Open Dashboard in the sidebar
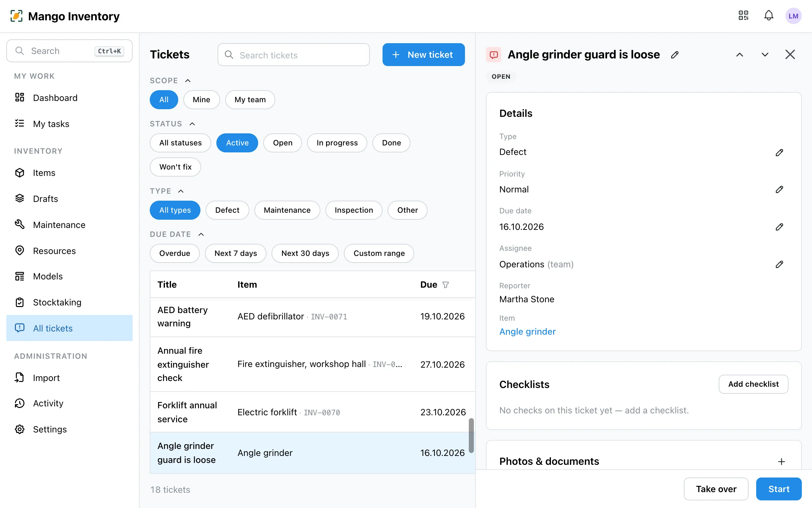The width and height of the screenshot is (812, 508). click(69, 98)
